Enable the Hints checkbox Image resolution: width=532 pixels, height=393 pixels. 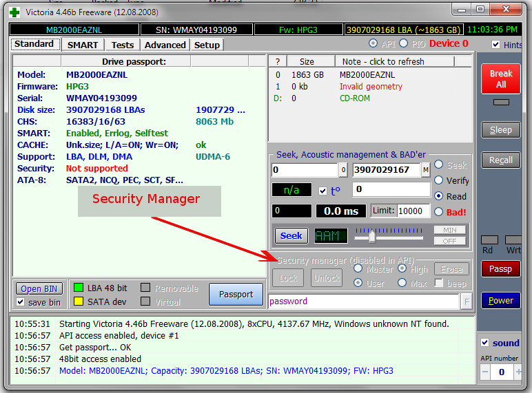[x=496, y=45]
